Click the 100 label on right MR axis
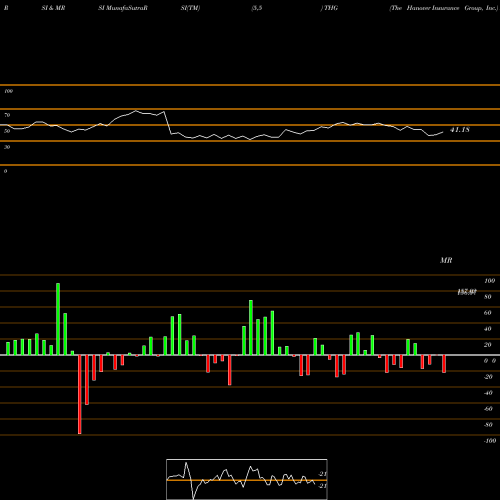Viewport: 500px width, 500px height. click(490, 281)
